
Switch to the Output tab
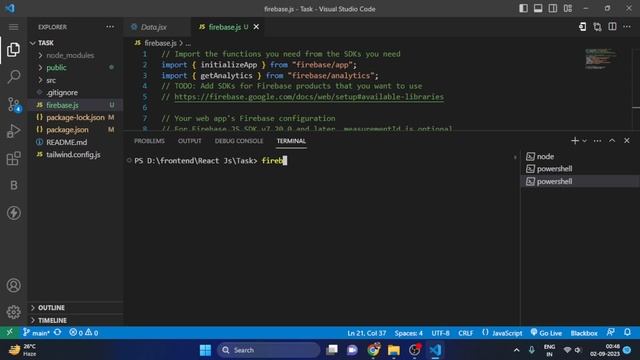tap(190, 141)
